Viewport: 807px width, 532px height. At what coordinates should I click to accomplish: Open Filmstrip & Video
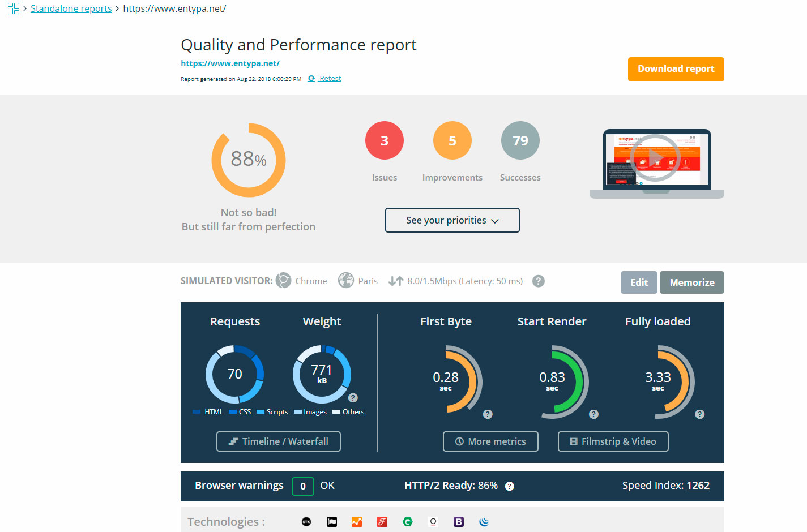[x=613, y=441]
